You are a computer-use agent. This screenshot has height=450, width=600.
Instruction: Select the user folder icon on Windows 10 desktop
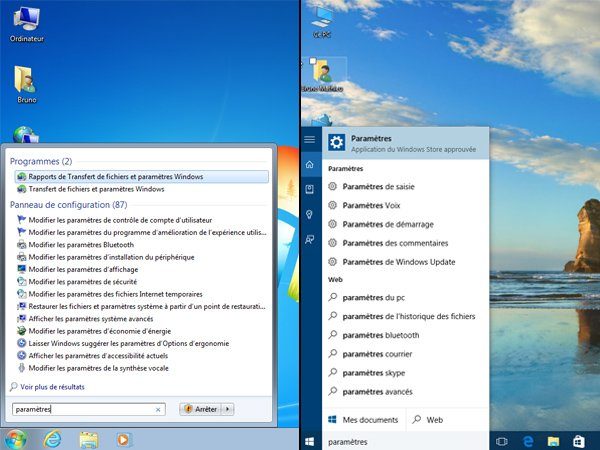[324, 75]
